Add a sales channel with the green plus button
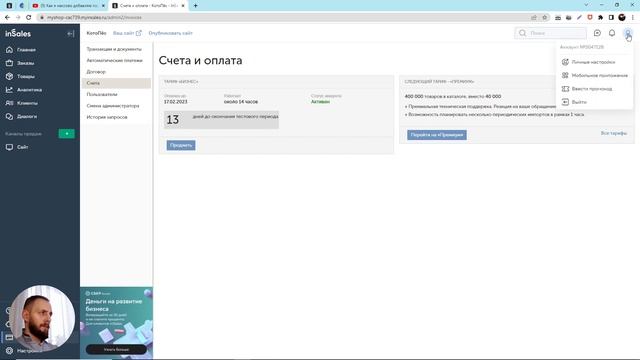Screen dimensions: 640x360 tap(67, 133)
